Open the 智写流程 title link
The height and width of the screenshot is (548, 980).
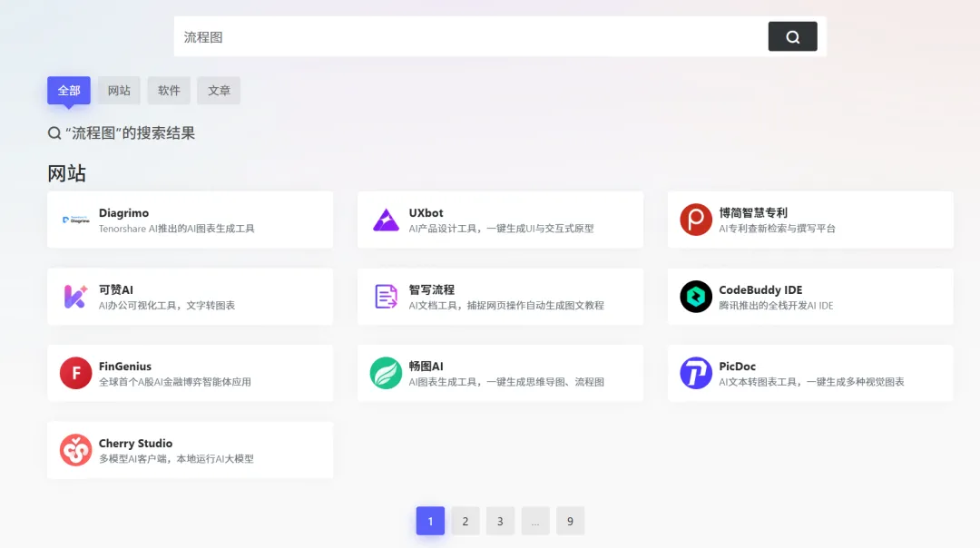pyautogui.click(x=431, y=290)
